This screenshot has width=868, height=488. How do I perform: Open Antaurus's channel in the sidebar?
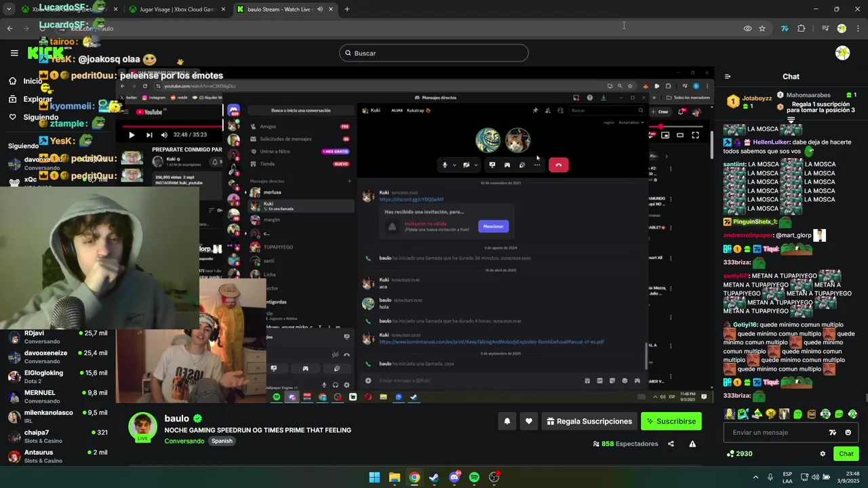(58, 456)
